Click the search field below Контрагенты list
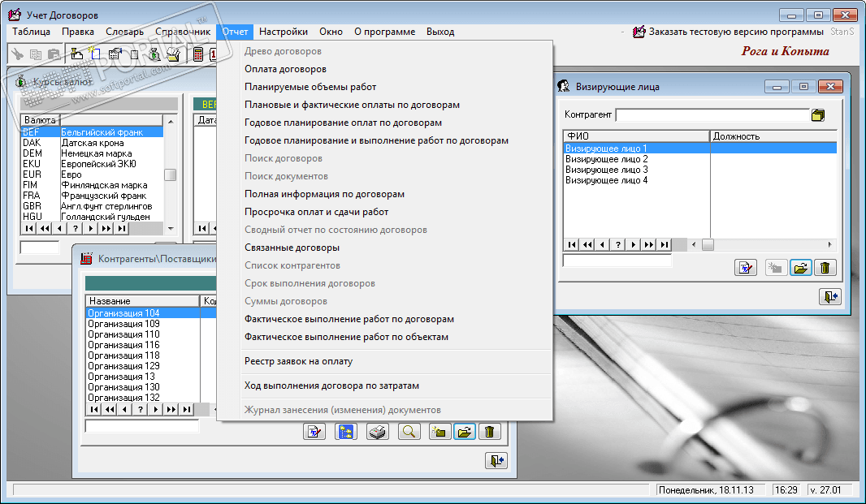The height and width of the screenshot is (504, 866). (142, 425)
